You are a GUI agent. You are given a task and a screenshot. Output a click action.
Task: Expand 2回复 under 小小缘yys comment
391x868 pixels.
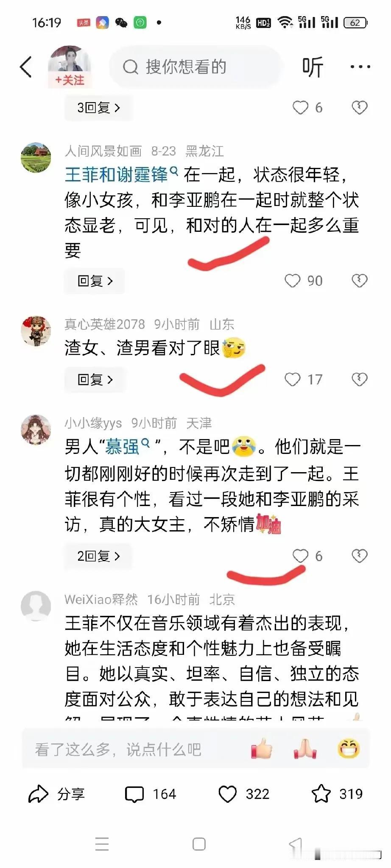[x=98, y=556]
